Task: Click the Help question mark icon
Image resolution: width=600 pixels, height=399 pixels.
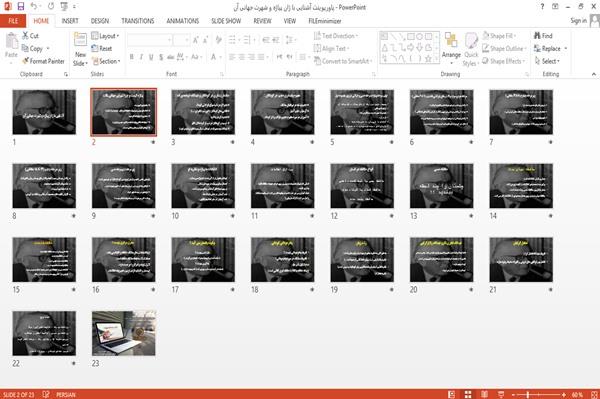Action: tap(542, 7)
